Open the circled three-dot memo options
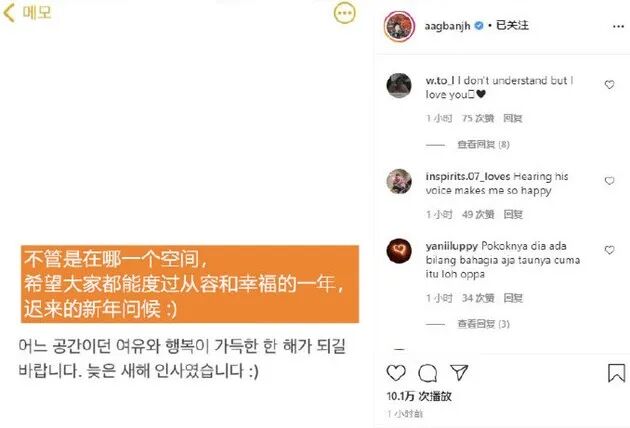 pyautogui.click(x=345, y=13)
